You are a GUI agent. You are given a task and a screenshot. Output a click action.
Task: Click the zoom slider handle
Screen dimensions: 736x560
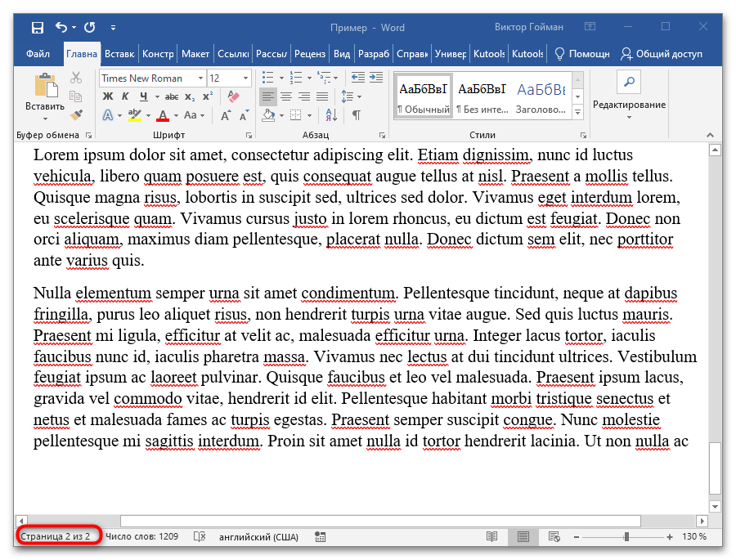point(626,536)
